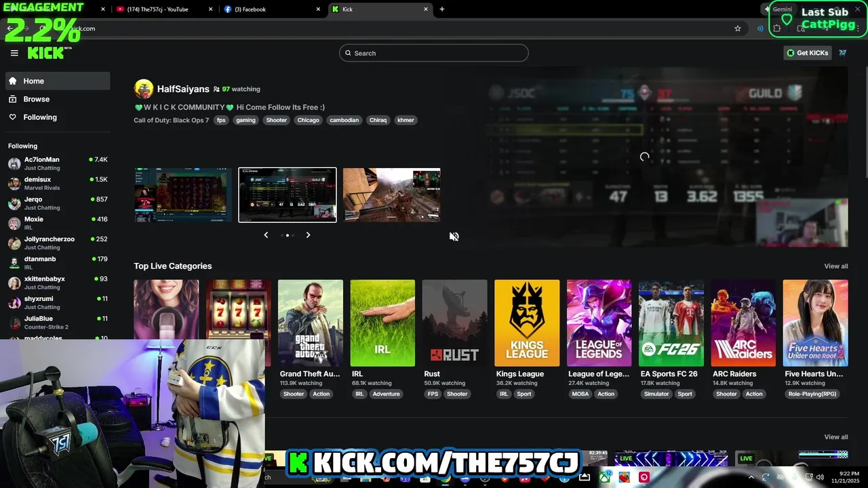The height and width of the screenshot is (488, 868).
Task: Show the previous featured stream with the left arrow
Action: point(266,235)
